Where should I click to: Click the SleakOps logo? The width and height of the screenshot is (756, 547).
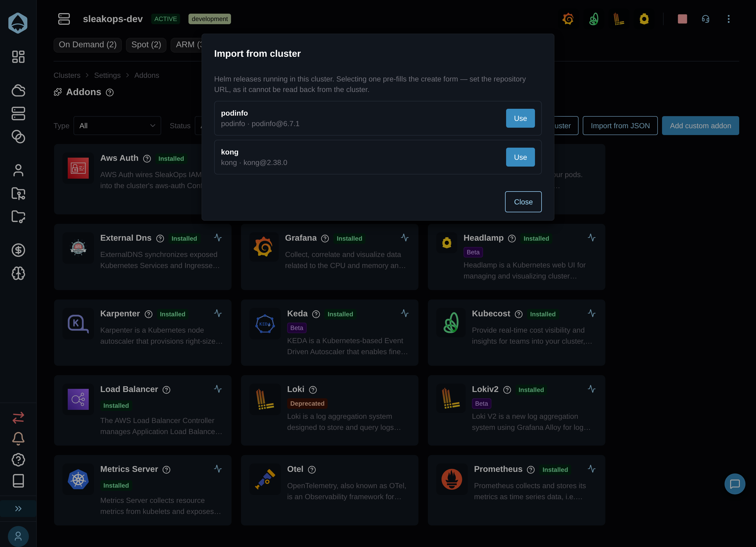18,23
